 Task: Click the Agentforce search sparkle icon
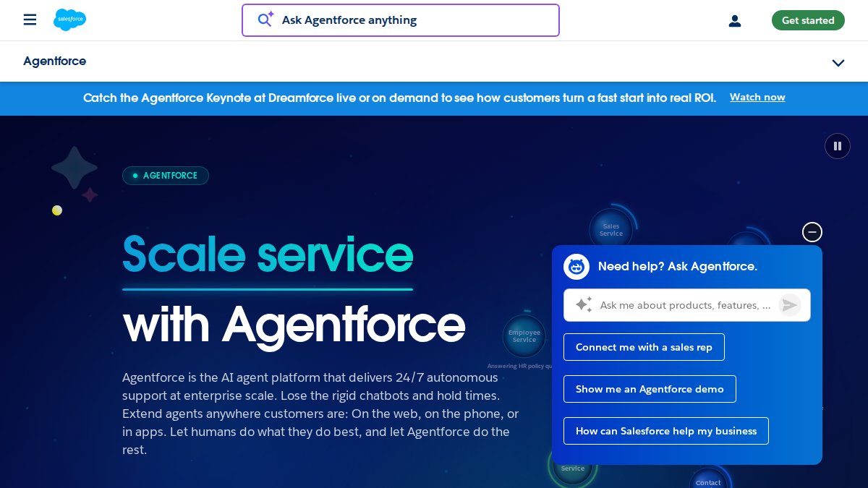[265, 20]
